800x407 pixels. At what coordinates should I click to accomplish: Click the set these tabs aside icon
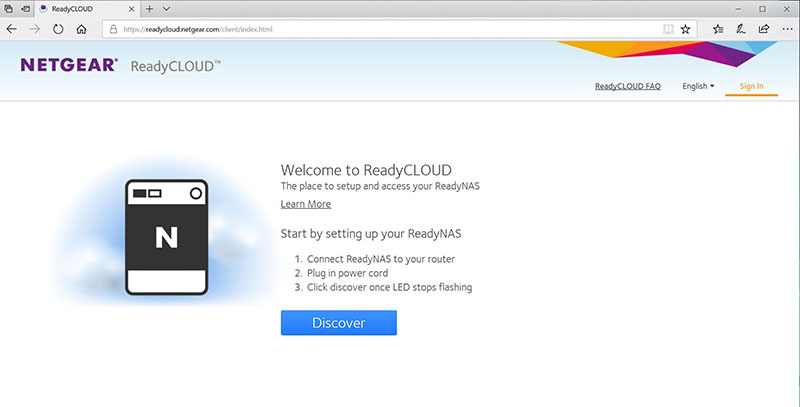[26, 9]
